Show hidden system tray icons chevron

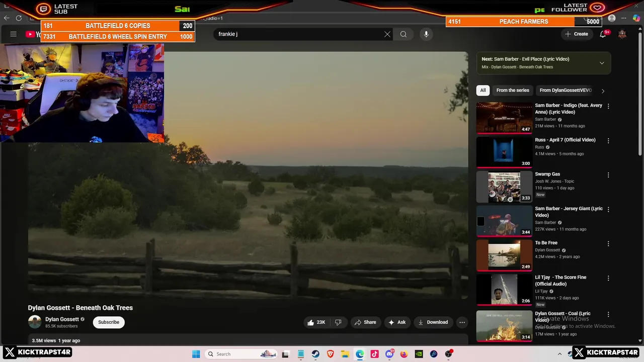[559, 354]
